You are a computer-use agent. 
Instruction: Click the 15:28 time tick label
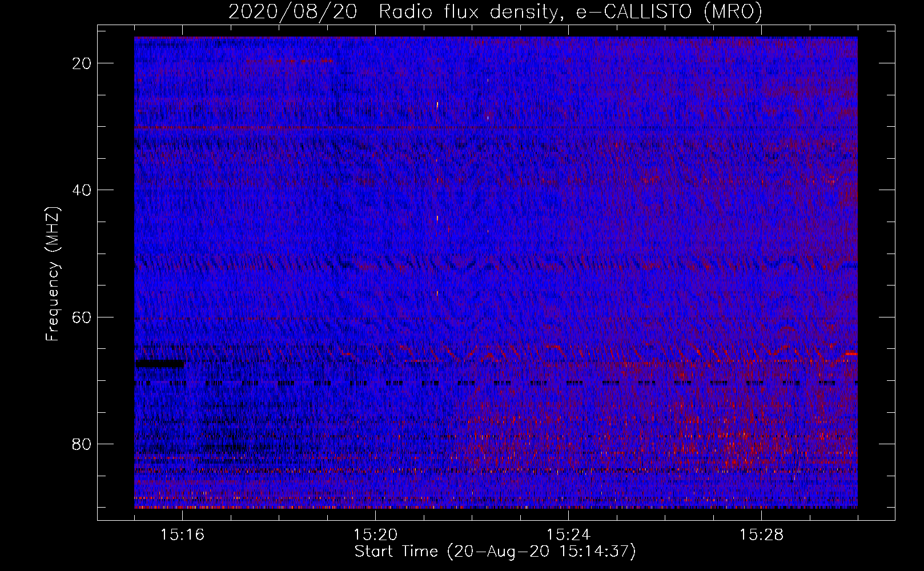[x=761, y=535]
